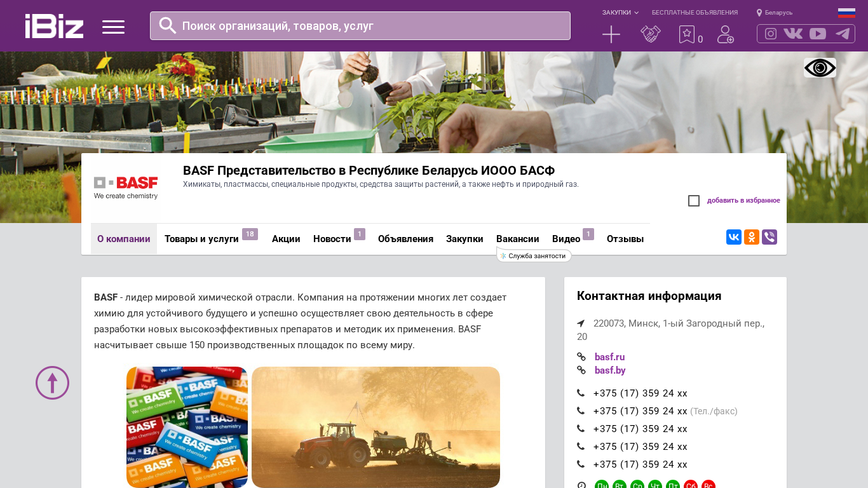Switch to the Видео tab
The image size is (868, 488).
566,239
